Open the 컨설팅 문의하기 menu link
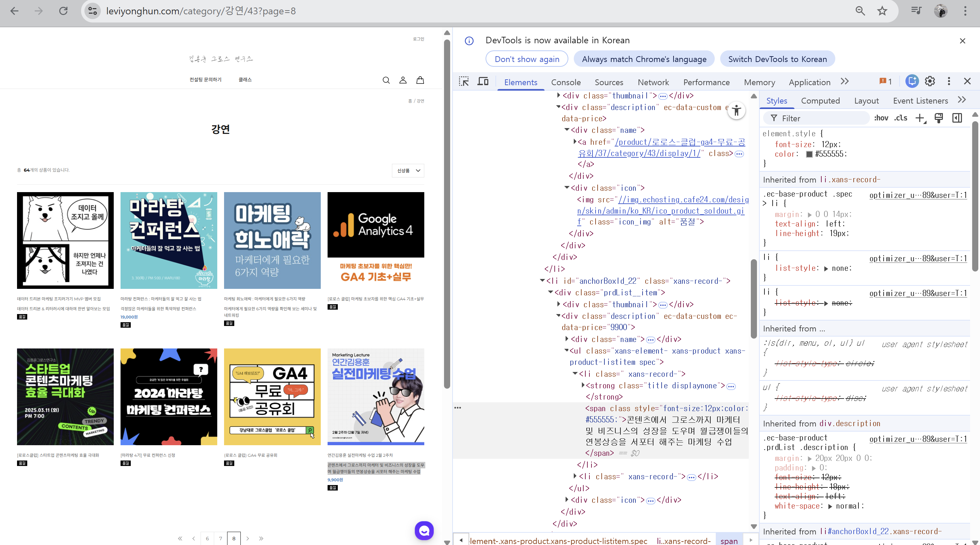This screenshot has height=545, width=980. point(205,80)
